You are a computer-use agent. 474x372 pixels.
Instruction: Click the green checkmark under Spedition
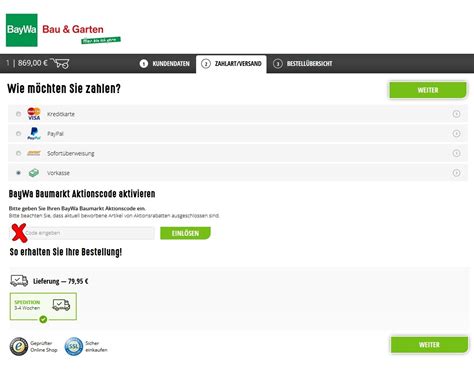pos(43,319)
